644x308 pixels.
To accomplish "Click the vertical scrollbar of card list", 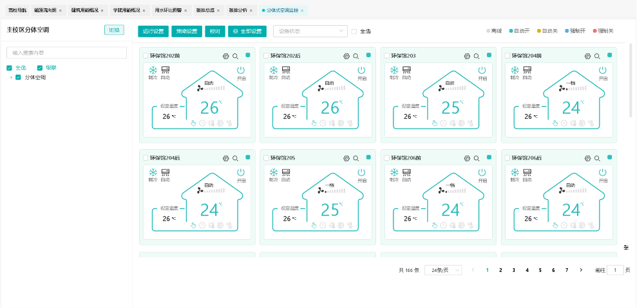I will (x=631, y=80).
